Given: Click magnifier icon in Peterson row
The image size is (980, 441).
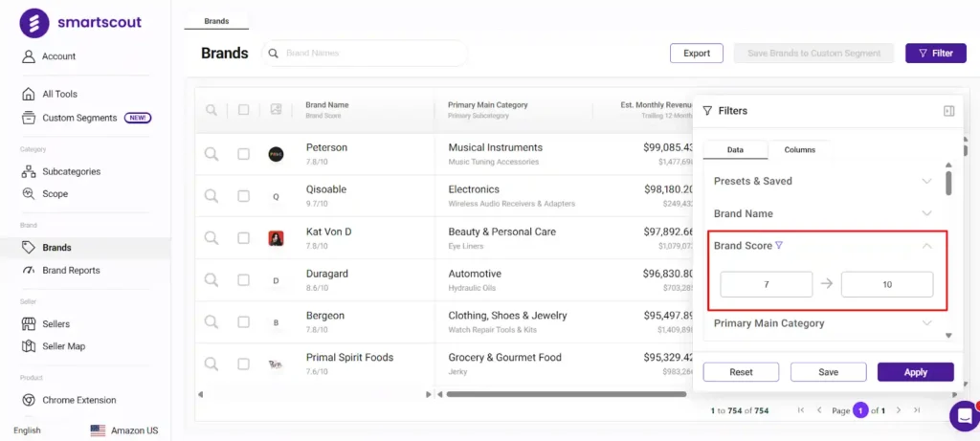Looking at the screenshot, I should tap(212, 154).
